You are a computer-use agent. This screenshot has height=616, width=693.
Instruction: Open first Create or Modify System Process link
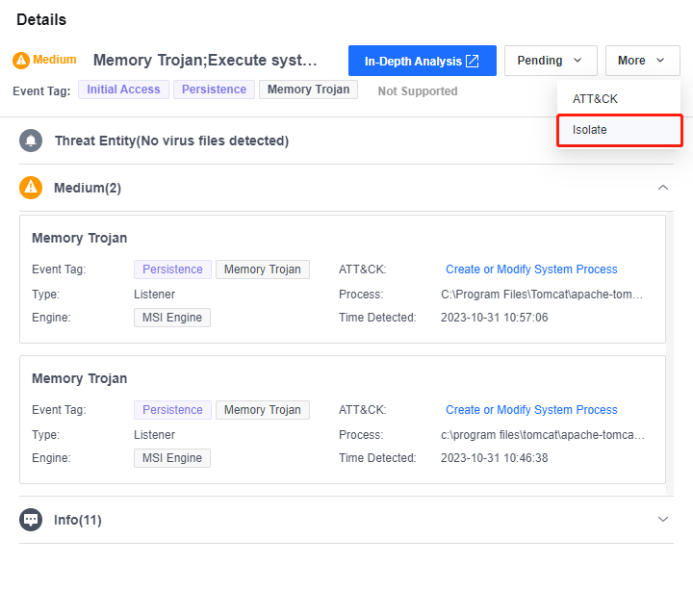coord(531,269)
